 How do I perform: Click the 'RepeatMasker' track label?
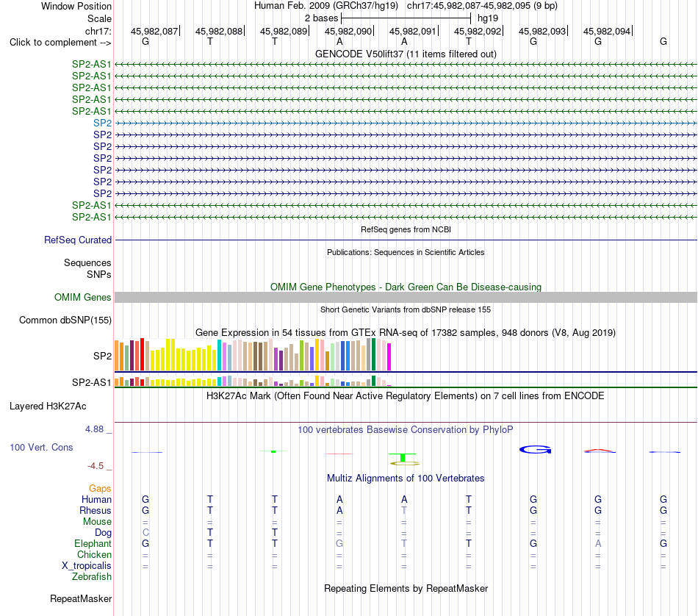tap(81, 599)
